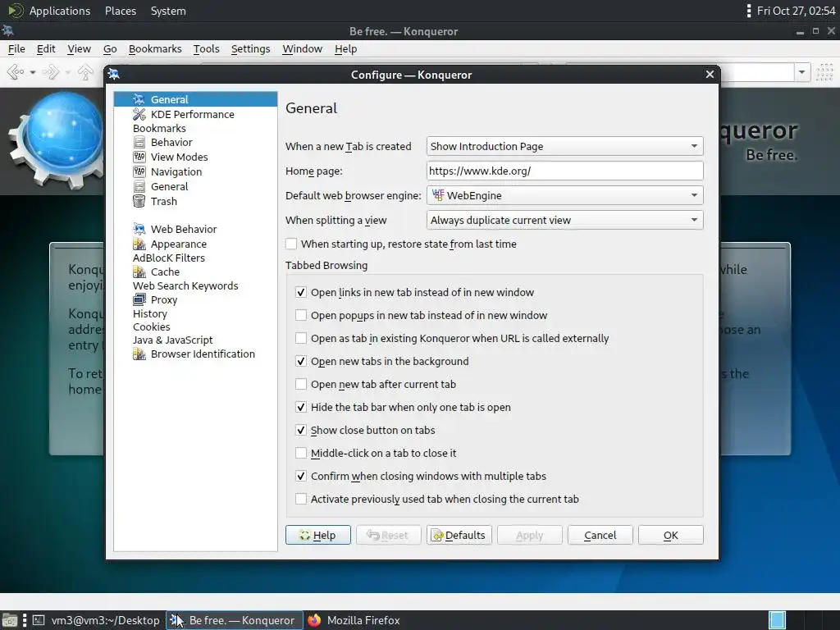The height and width of the screenshot is (630, 840).
Task: Click General icon under Bookmarks section
Action: [x=139, y=186]
